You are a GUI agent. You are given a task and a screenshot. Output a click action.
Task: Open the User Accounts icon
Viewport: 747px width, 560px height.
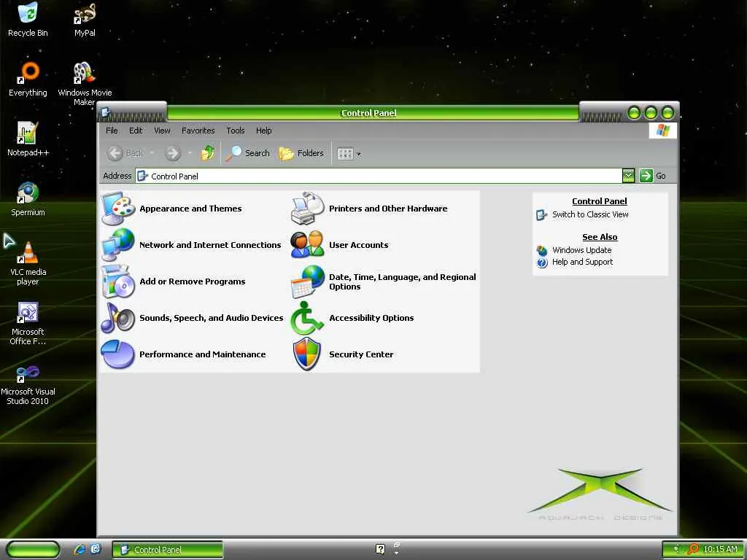pos(307,245)
